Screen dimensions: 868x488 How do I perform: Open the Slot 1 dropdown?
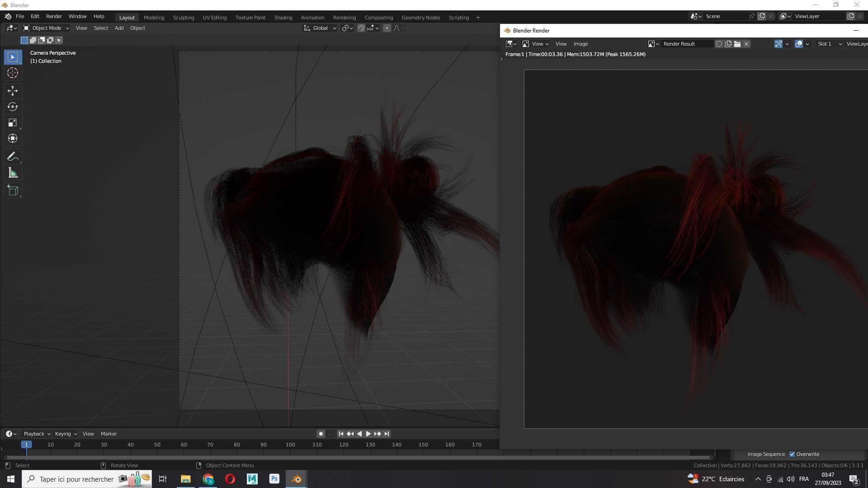[830, 44]
